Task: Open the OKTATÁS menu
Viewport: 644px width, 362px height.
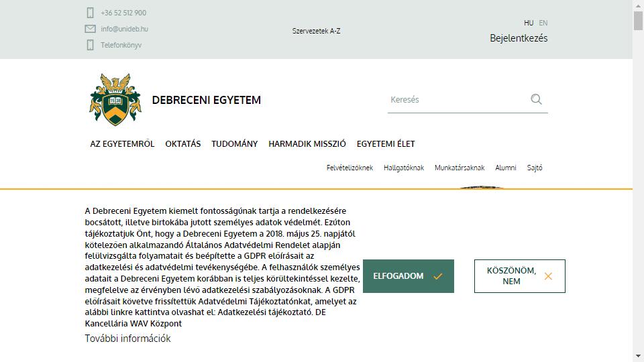Action: tap(182, 144)
